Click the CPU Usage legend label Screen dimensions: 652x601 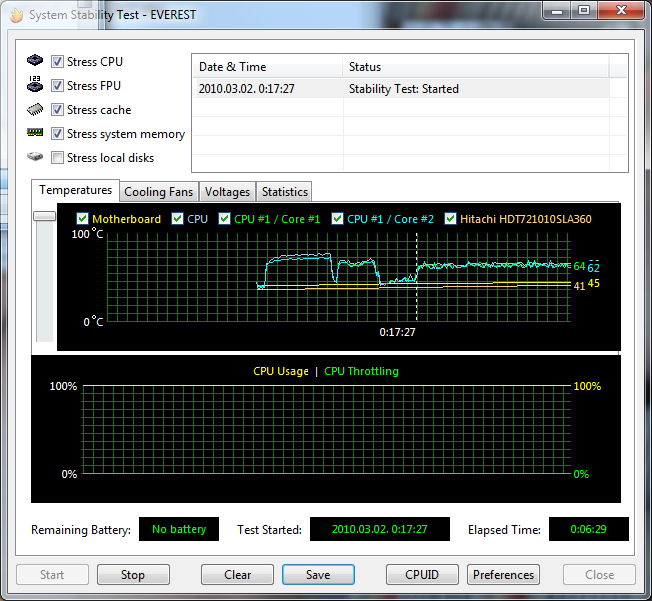[281, 371]
